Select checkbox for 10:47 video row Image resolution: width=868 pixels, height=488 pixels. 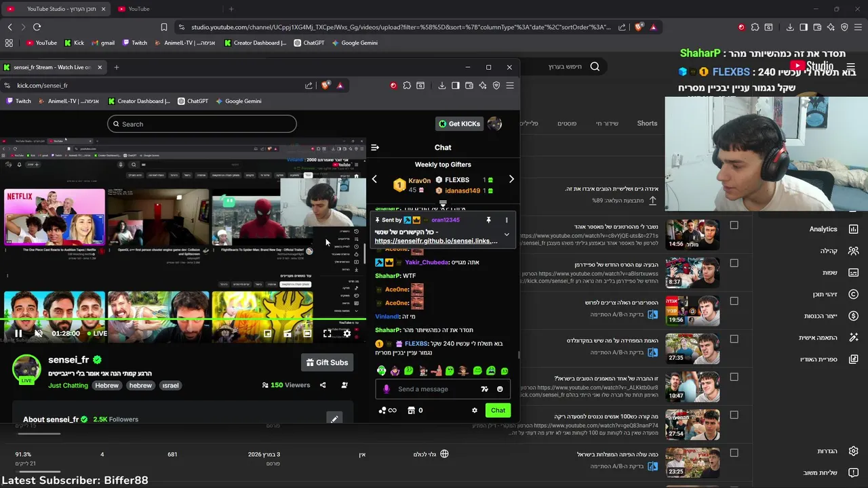pyautogui.click(x=734, y=377)
